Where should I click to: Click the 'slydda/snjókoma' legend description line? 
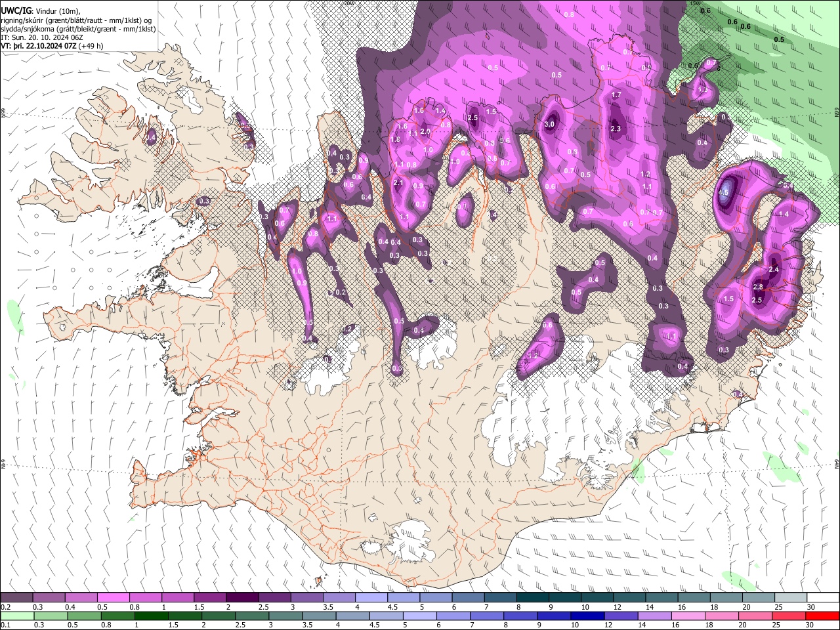click(x=78, y=29)
